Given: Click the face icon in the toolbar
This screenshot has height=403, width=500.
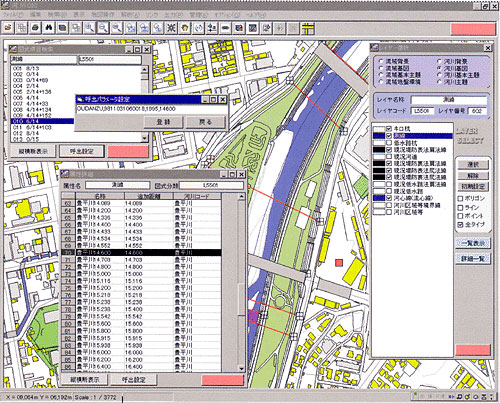Looking at the screenshot, I should [x=185, y=28].
